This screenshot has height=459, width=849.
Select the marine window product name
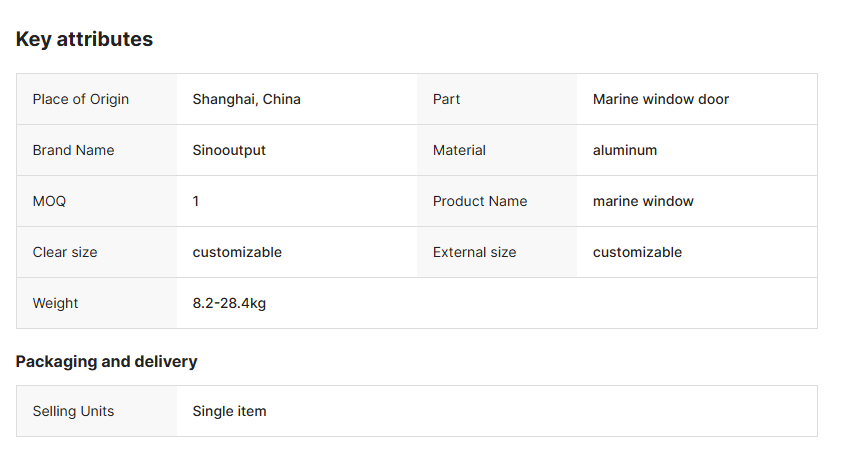(643, 201)
